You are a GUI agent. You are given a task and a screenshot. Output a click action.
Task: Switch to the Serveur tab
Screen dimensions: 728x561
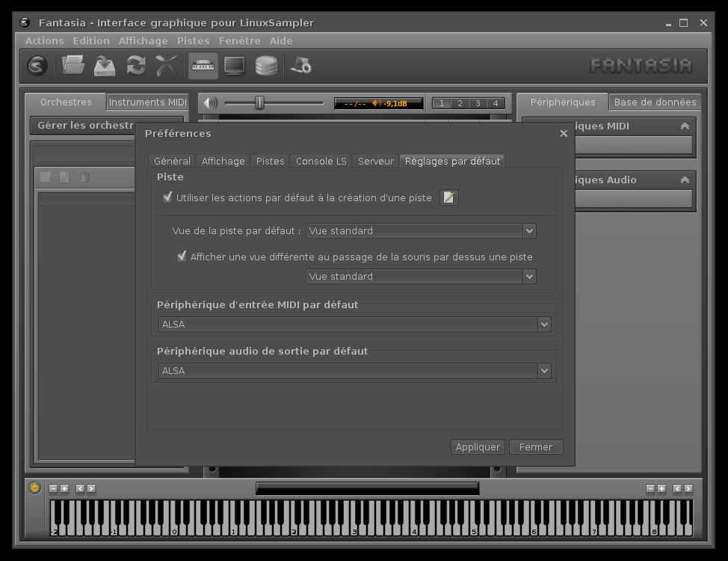coord(376,161)
